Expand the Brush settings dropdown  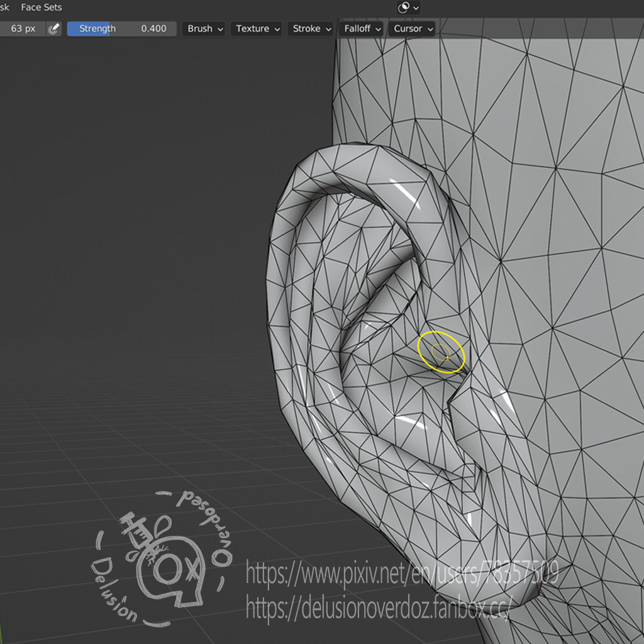[205, 29]
